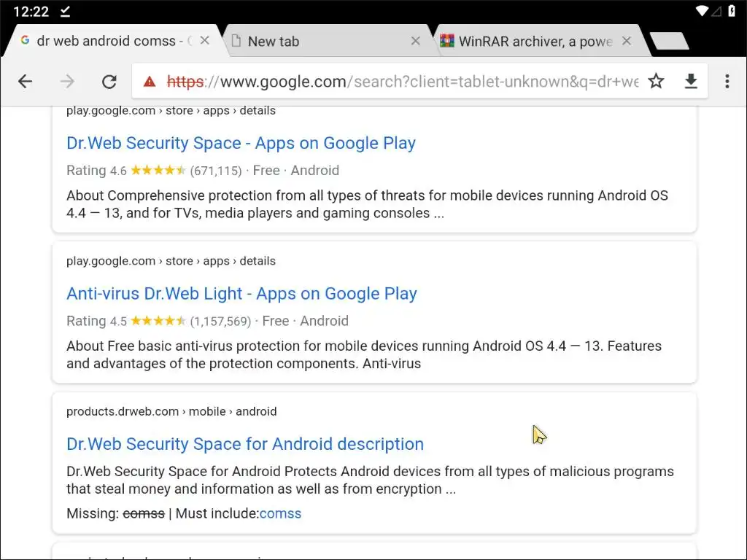Close the 'dr web android comss' tab
Image resolution: width=747 pixels, height=560 pixels.
click(205, 41)
